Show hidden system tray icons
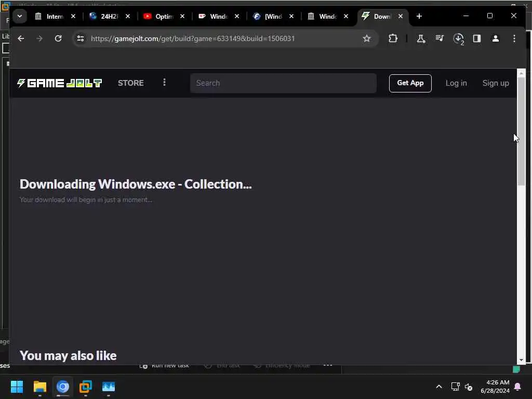The height and width of the screenshot is (399, 532). click(x=438, y=387)
